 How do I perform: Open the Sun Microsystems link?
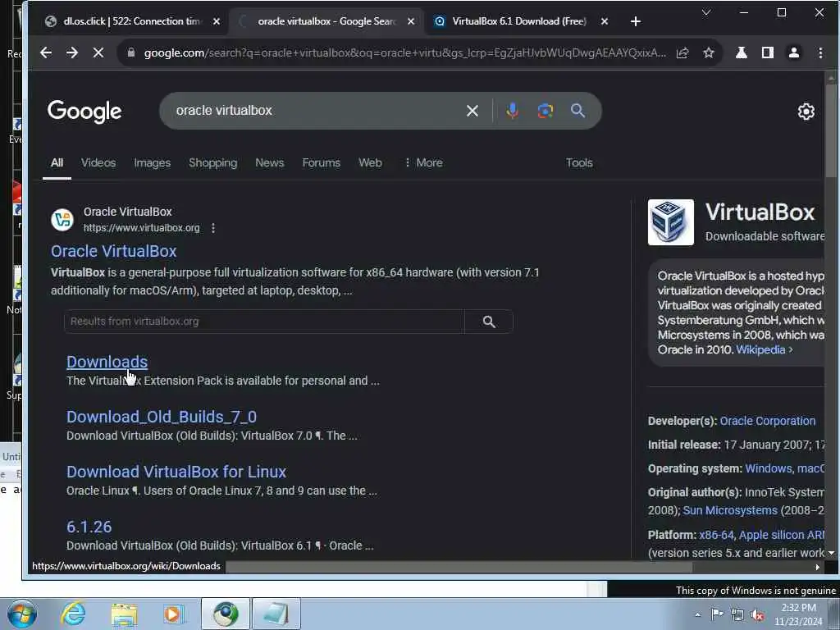click(x=730, y=510)
